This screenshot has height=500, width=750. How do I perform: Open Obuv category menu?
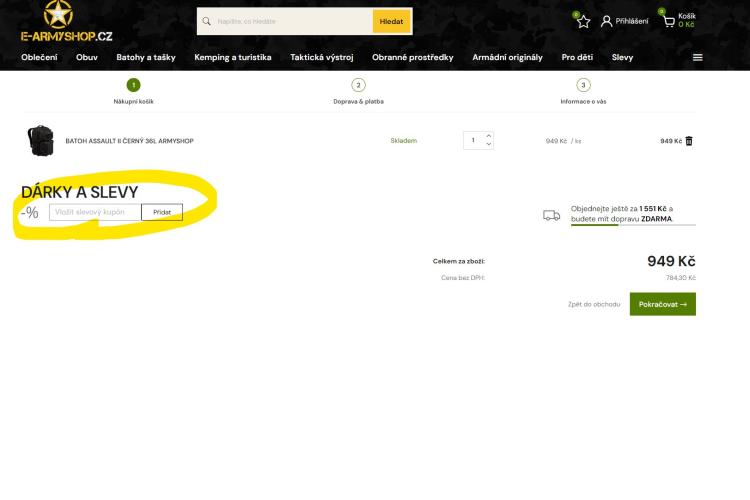pyautogui.click(x=87, y=57)
